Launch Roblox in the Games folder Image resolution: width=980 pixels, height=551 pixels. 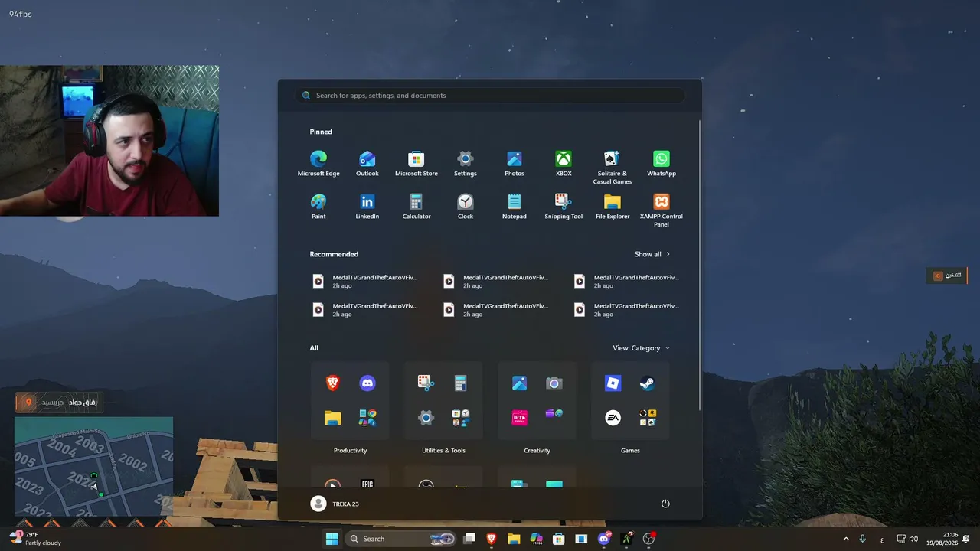click(612, 383)
